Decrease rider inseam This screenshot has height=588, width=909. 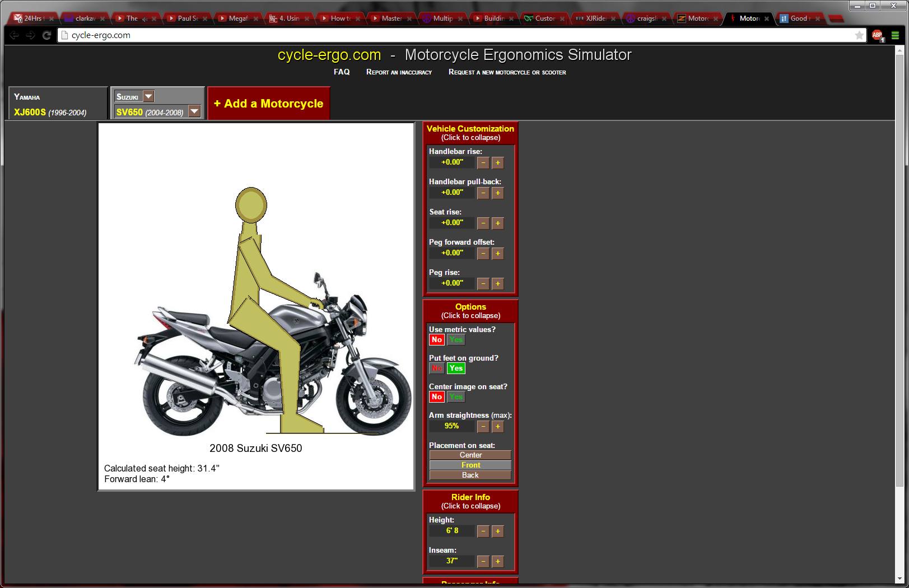(483, 562)
